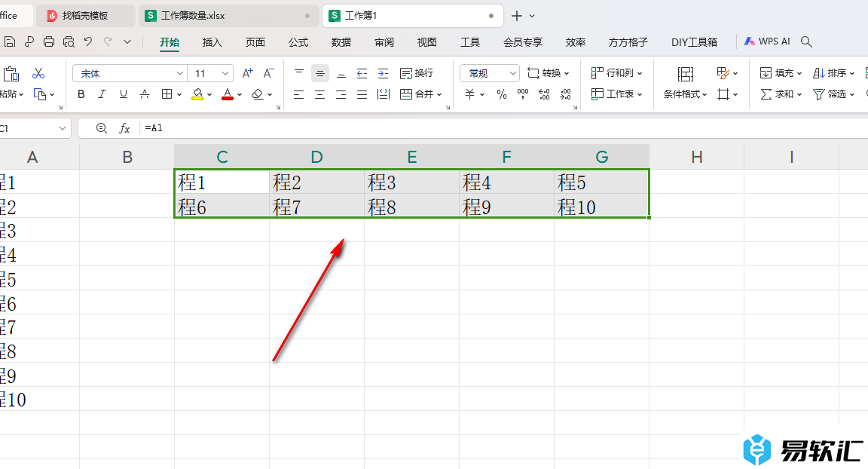Apply red font color

(x=228, y=94)
